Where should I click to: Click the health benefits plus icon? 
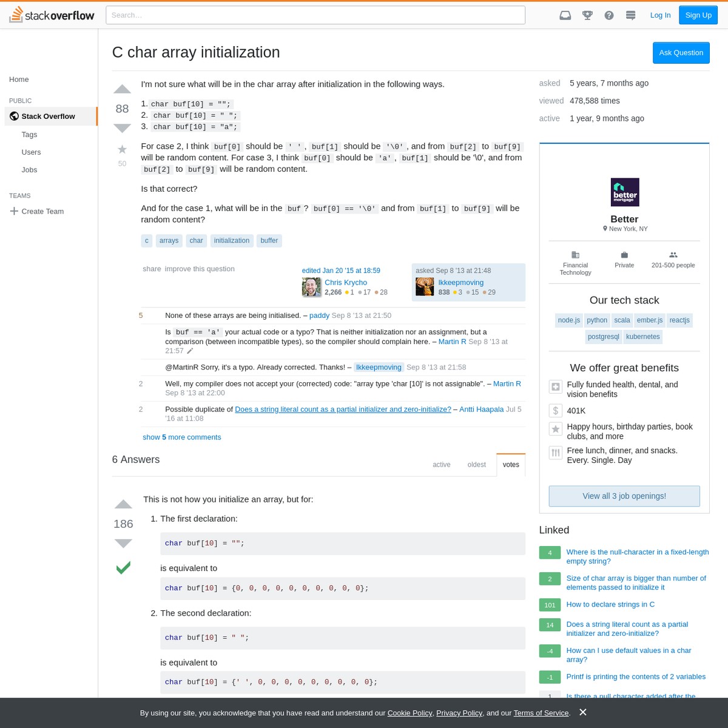pos(555,386)
